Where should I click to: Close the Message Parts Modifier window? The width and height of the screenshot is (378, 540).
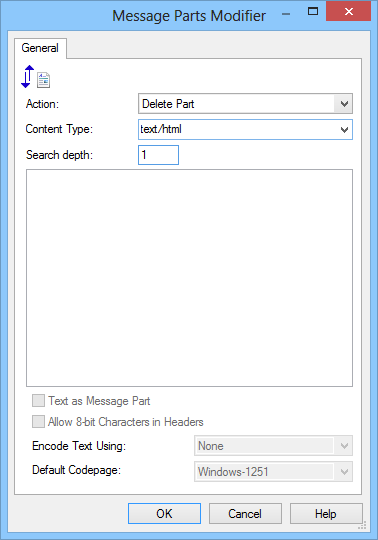click(348, 12)
